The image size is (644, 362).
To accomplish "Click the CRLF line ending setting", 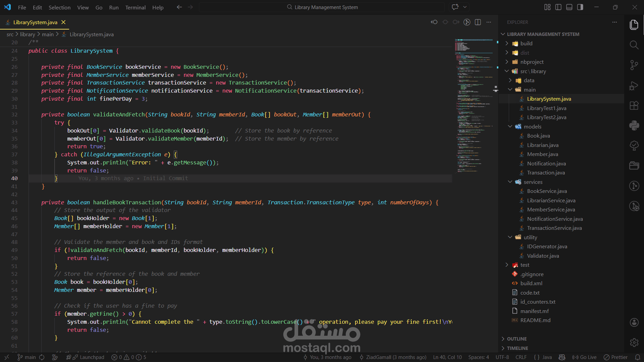I will (521, 357).
